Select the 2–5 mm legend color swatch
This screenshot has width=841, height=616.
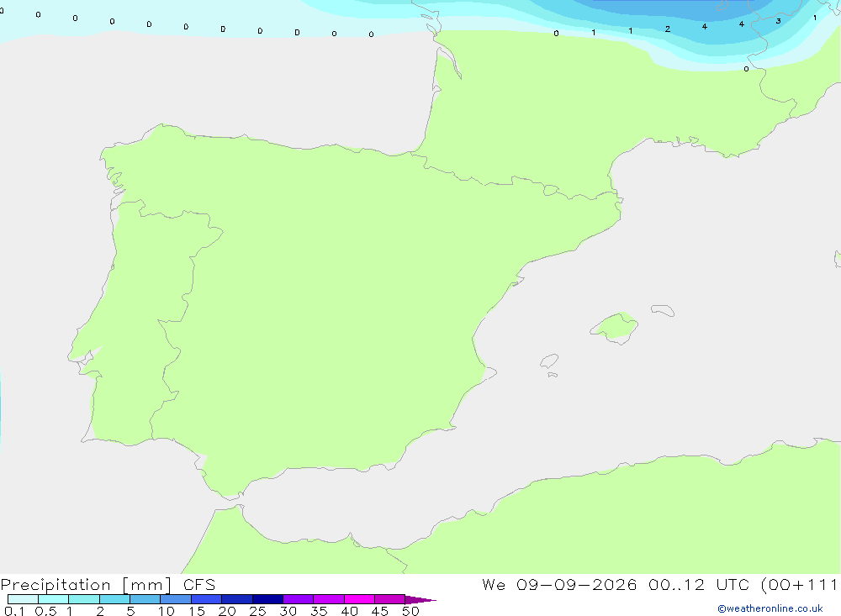114,599
